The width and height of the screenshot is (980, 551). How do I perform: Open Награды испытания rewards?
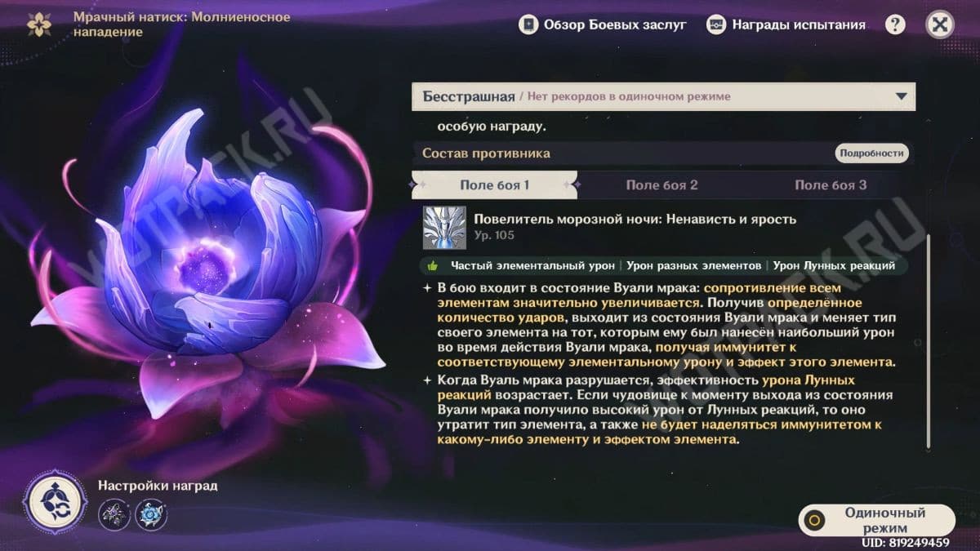click(786, 24)
